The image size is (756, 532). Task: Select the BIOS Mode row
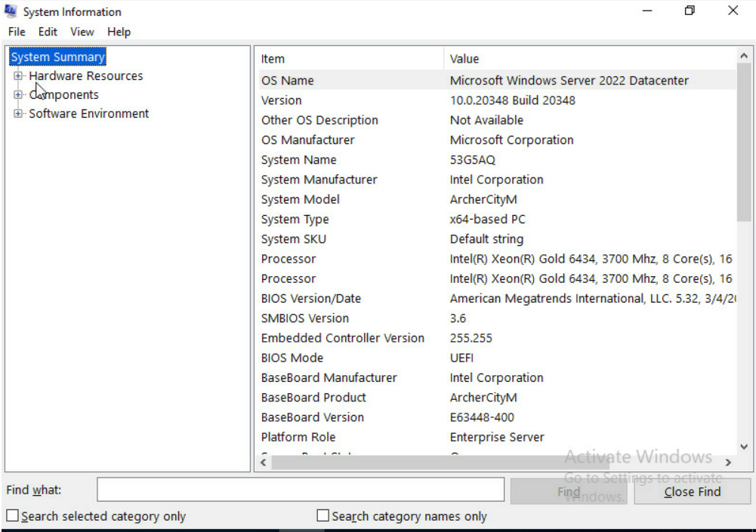(x=497, y=358)
